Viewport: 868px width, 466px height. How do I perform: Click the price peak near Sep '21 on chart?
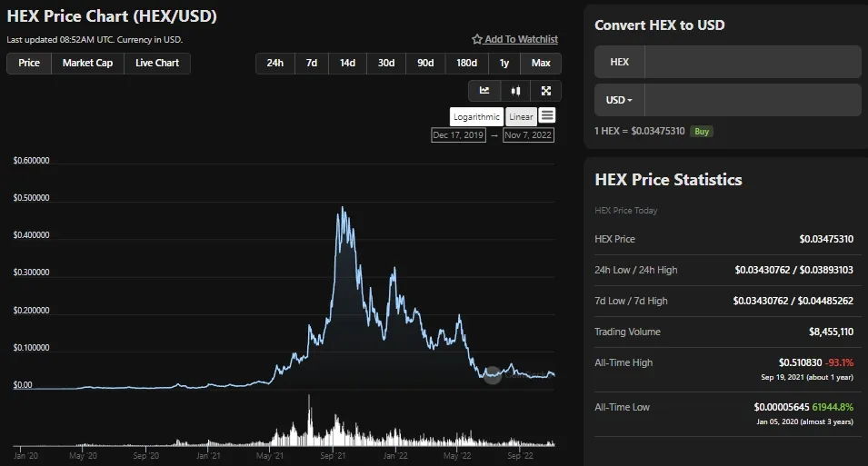point(343,207)
